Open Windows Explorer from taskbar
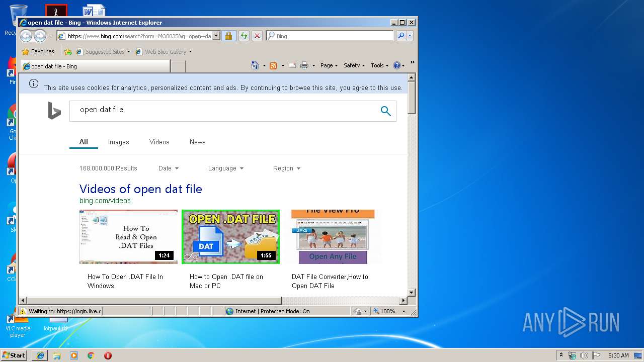Screen dimensions: 644x362 point(57,355)
